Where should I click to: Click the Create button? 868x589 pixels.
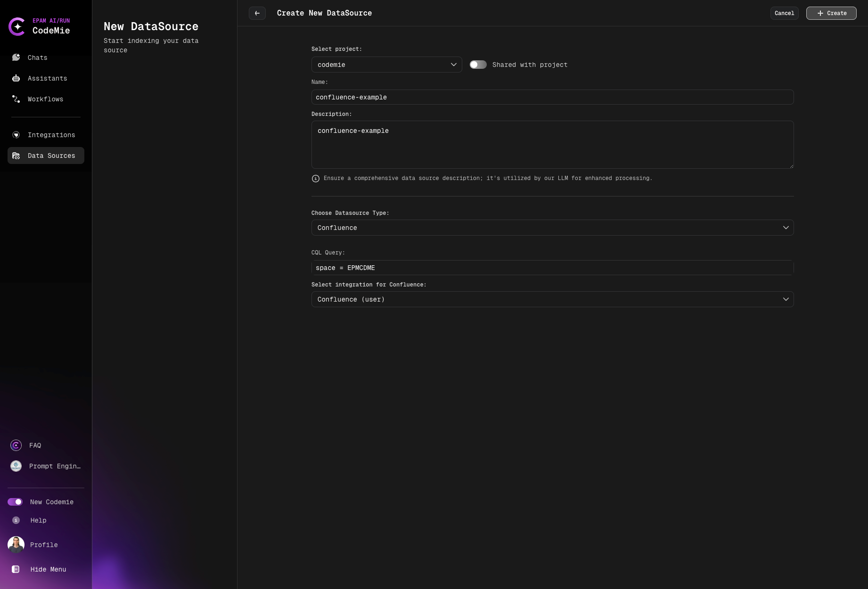pos(831,13)
